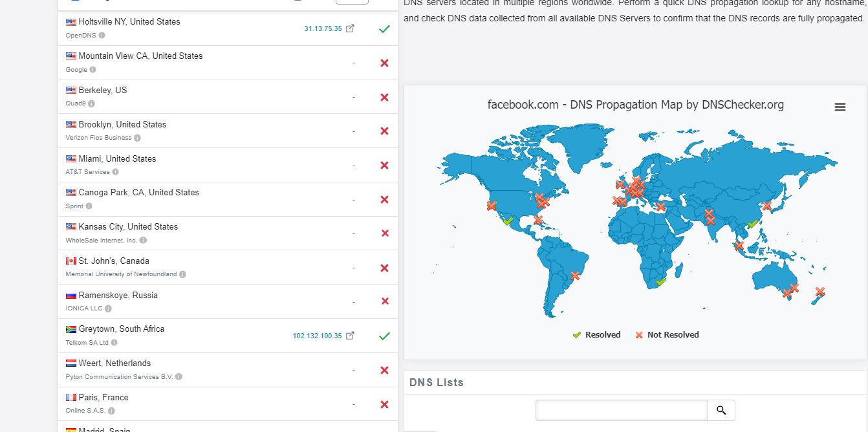Show info for AT&T Services provider

[x=115, y=172]
